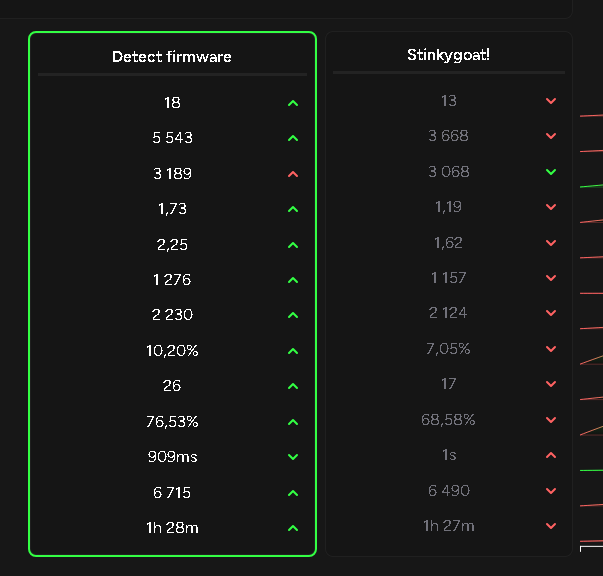Click red down arrow beside 1,19
Screen dimensions: 603x576
551,207
